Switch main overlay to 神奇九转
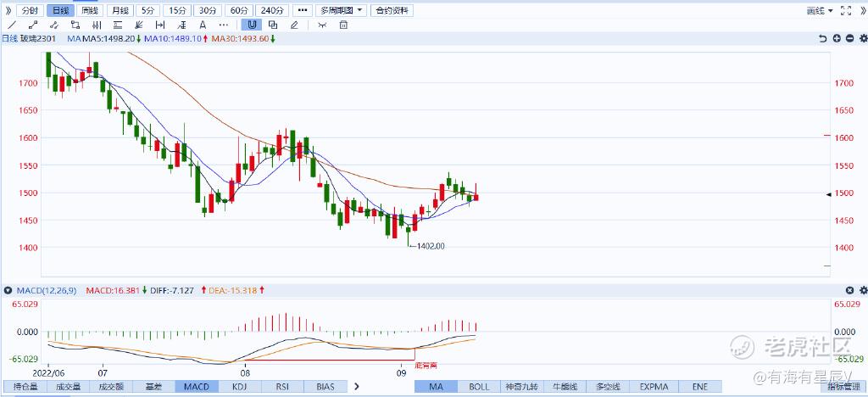Screen dimensions: 868x397 coord(522,387)
